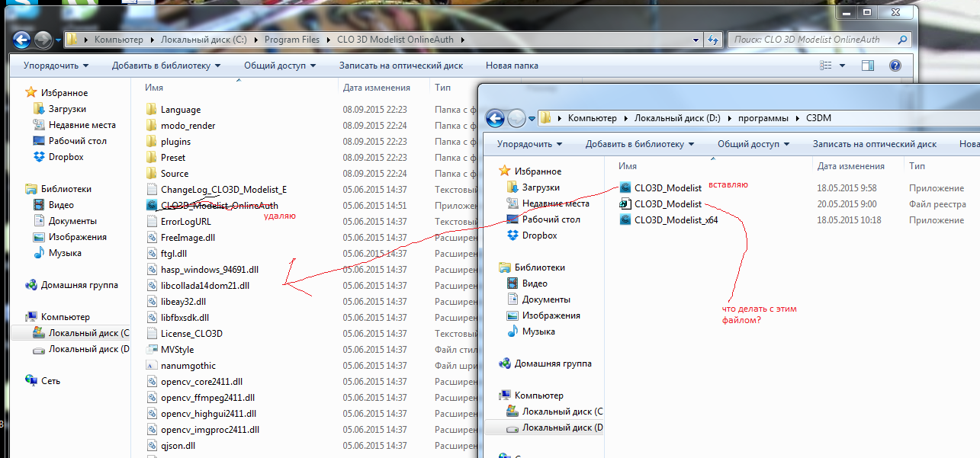Open Общий доступ dropdown in C3DM window
Screen dimensions: 980x458
[x=753, y=143]
